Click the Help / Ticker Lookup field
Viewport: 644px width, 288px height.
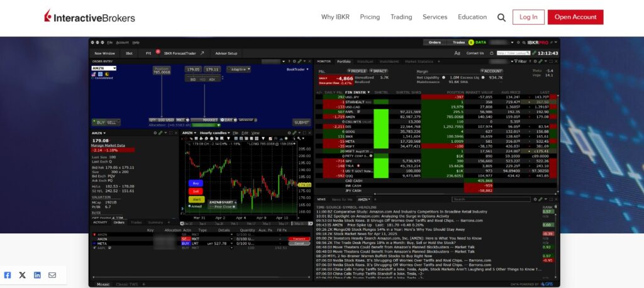pyautogui.click(x=513, y=53)
